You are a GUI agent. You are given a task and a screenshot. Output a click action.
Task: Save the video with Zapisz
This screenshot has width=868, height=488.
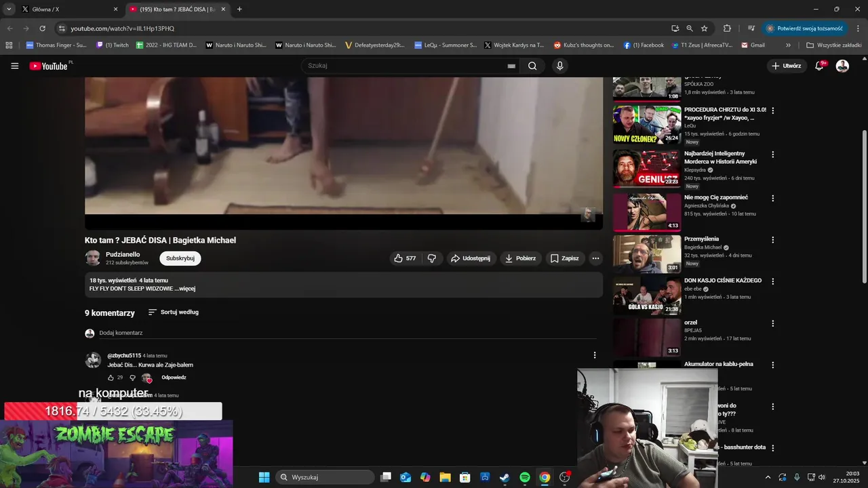pyautogui.click(x=564, y=258)
